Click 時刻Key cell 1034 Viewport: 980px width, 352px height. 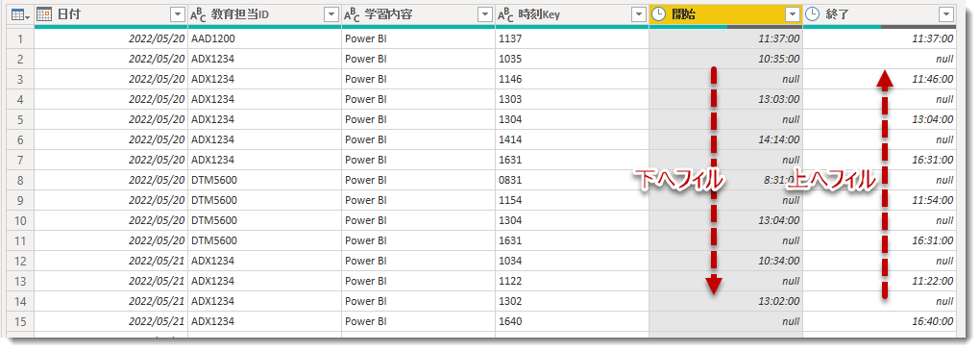pos(572,261)
